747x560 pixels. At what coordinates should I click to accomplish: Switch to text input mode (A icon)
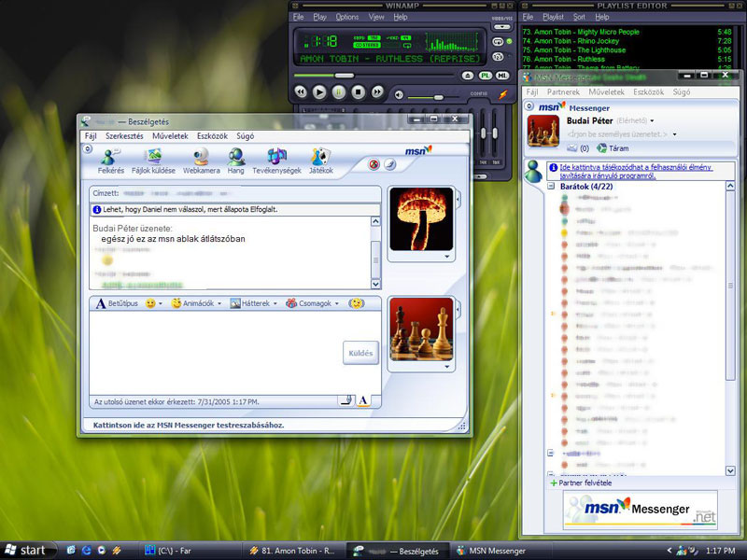(x=363, y=400)
